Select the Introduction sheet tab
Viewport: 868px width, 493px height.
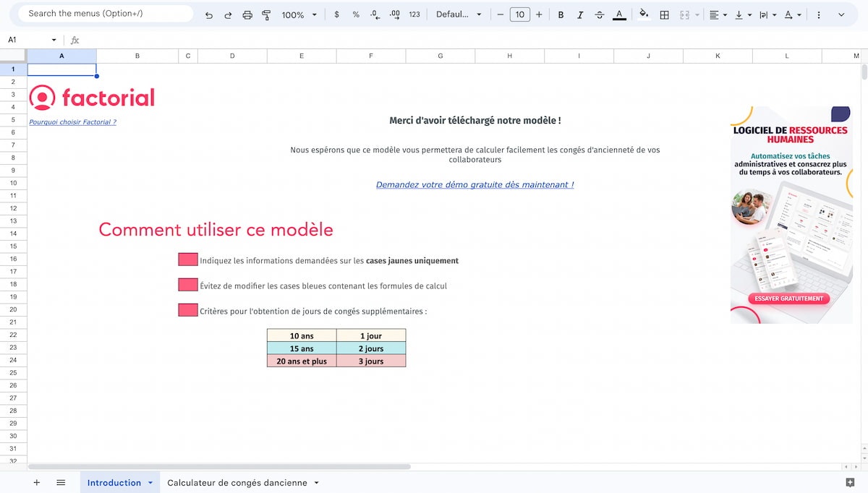coord(114,483)
